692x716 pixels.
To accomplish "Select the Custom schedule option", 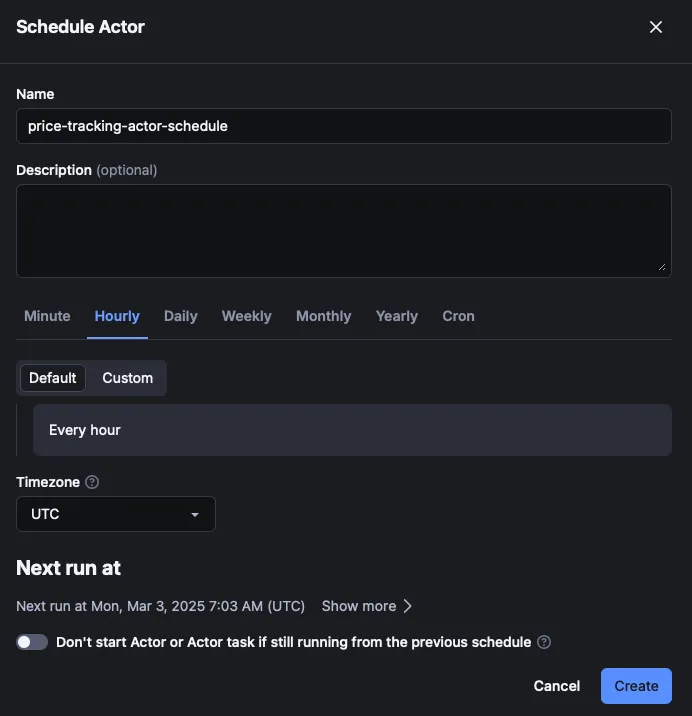I will [x=127, y=378].
